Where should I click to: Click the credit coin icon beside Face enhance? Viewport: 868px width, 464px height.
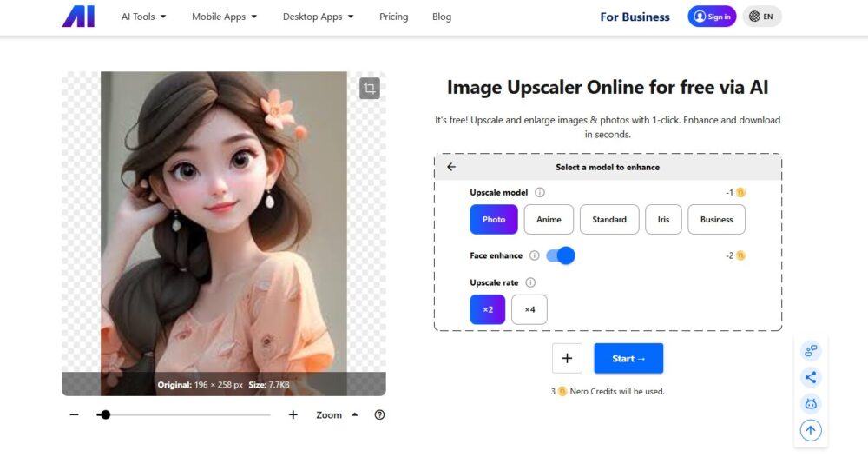click(740, 255)
